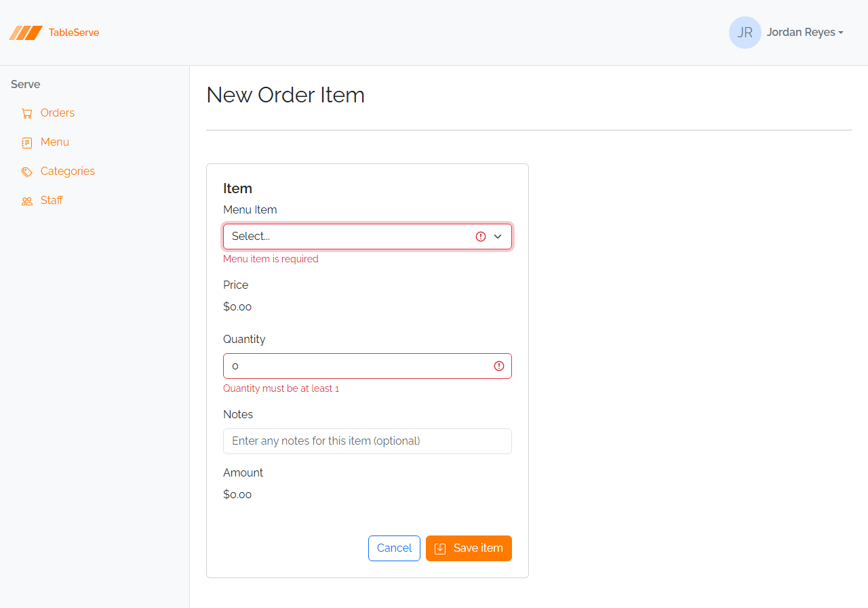Click the JR user avatar
The image size is (868, 608).
coord(745,33)
